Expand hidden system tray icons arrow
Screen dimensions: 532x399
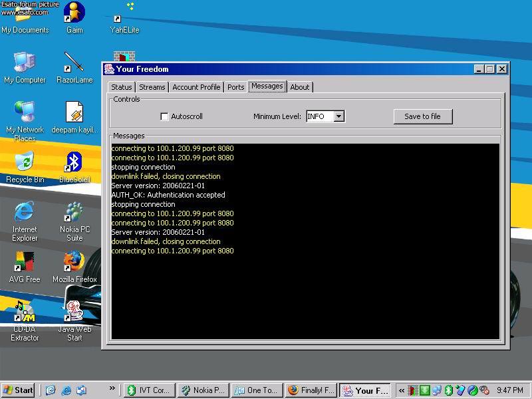[402, 390]
